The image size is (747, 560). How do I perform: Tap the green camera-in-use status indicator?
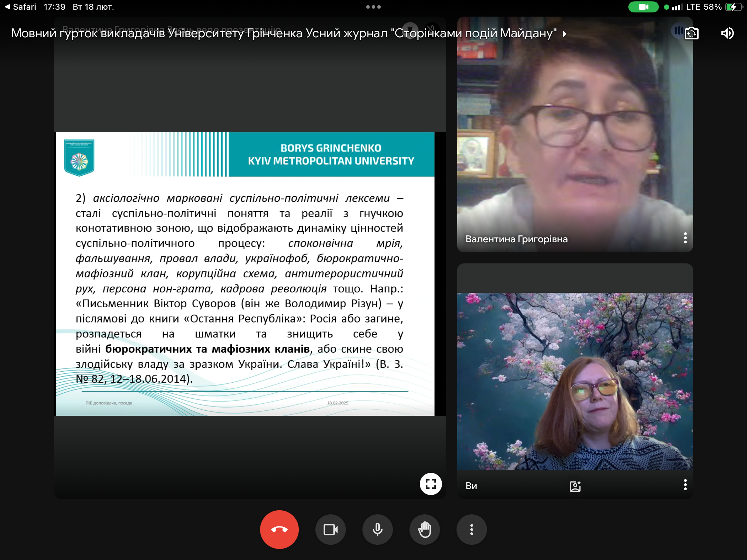point(643,7)
